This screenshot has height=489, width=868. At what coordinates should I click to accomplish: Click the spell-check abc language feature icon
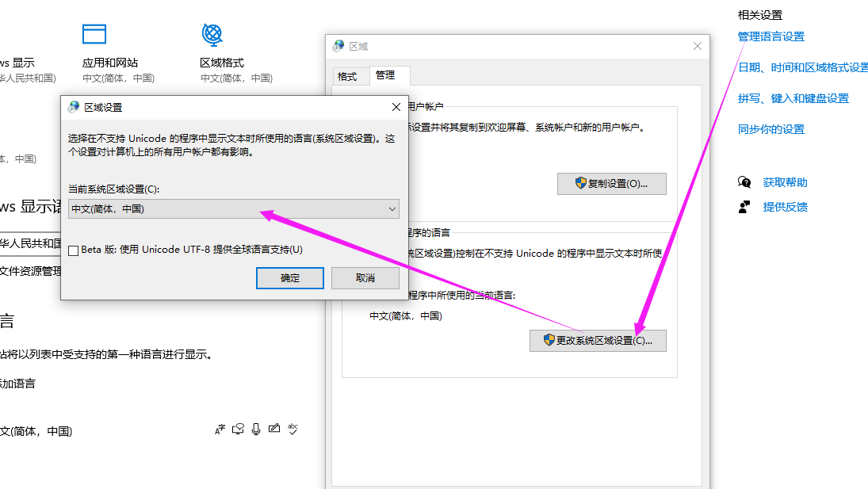(x=293, y=429)
